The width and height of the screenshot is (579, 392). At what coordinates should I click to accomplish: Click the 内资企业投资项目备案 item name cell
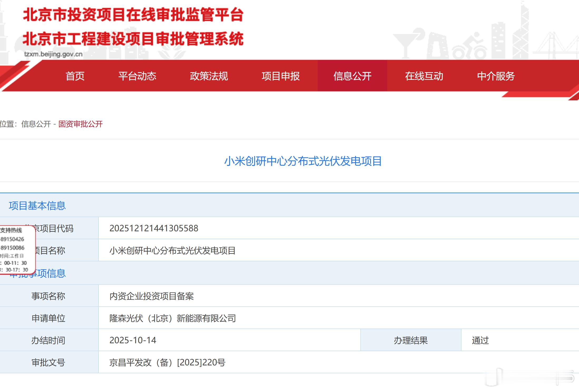tap(151, 296)
